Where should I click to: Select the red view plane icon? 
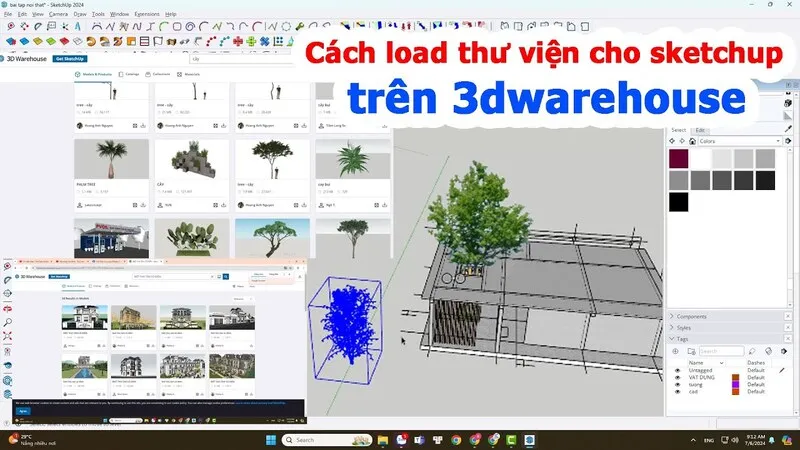64,41
